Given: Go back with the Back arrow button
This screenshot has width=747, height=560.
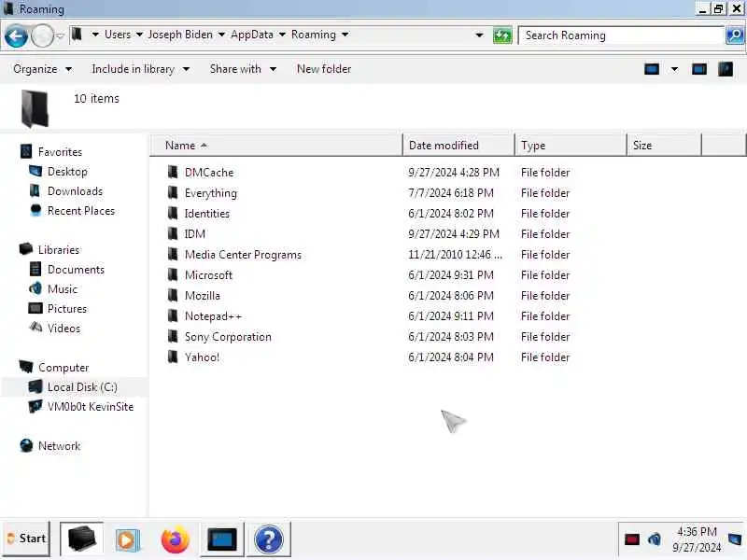Looking at the screenshot, I should (x=16, y=36).
